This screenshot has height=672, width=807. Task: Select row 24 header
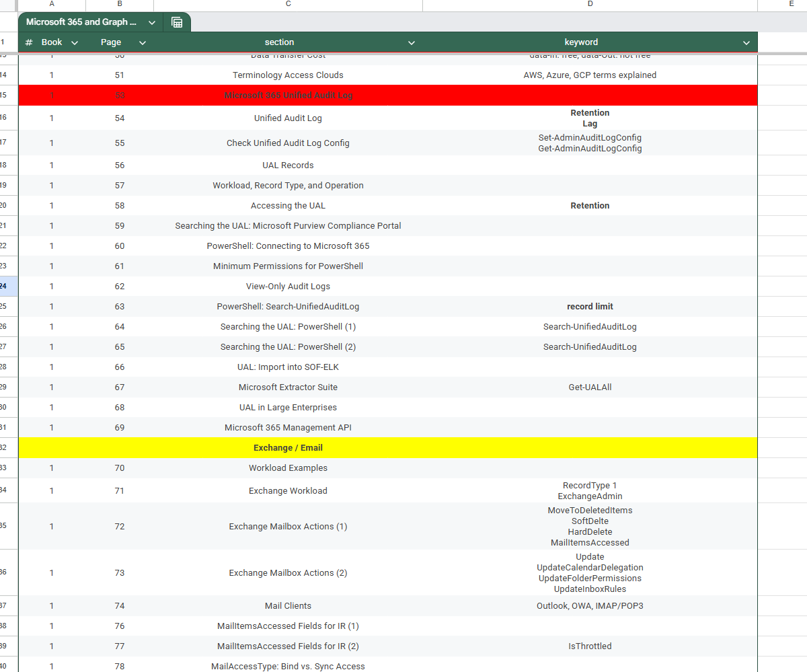(5, 286)
